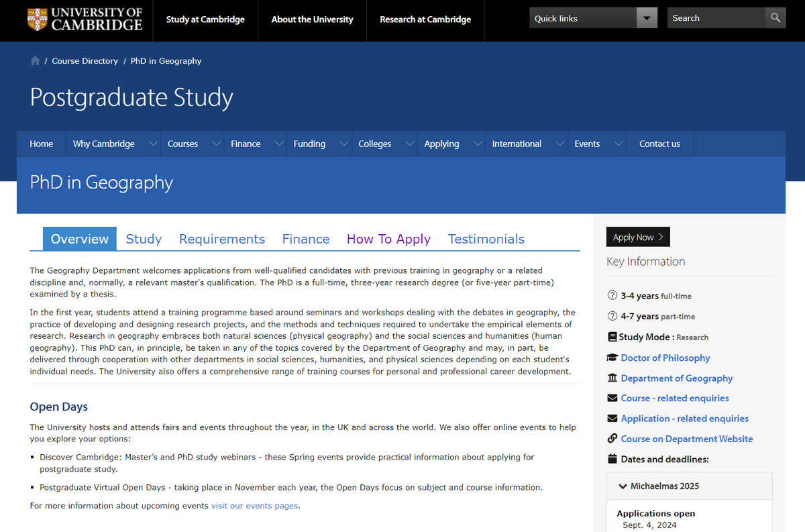The image size is (805, 532).
Task: Click the University of Cambridge logo
Action: point(85,19)
